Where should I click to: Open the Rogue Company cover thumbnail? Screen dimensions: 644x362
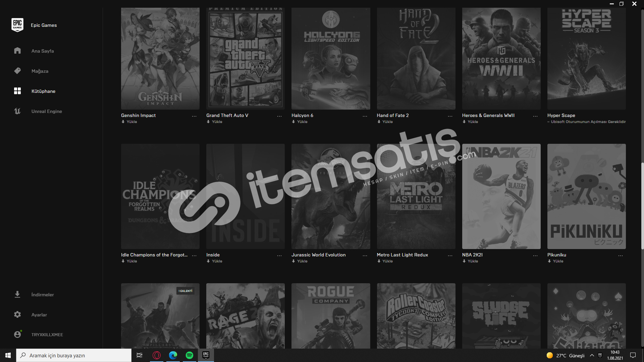[331, 316]
